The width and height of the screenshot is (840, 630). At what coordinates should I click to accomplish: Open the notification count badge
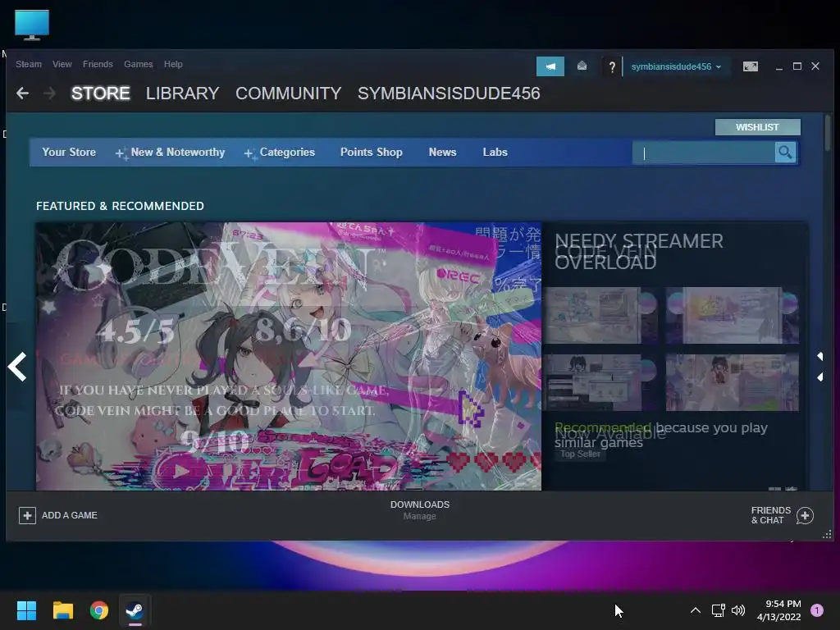tap(817, 610)
